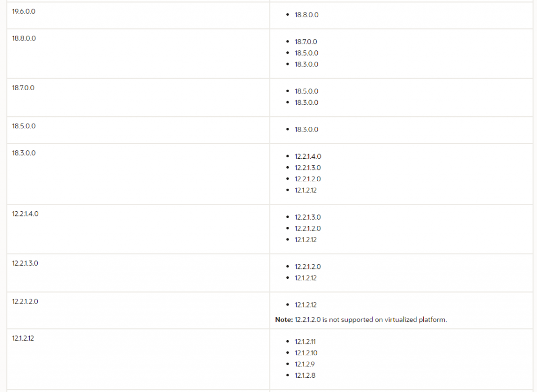Click the 18.3.0.0 bullet in the 18.5.0.0 row

[x=306, y=129]
